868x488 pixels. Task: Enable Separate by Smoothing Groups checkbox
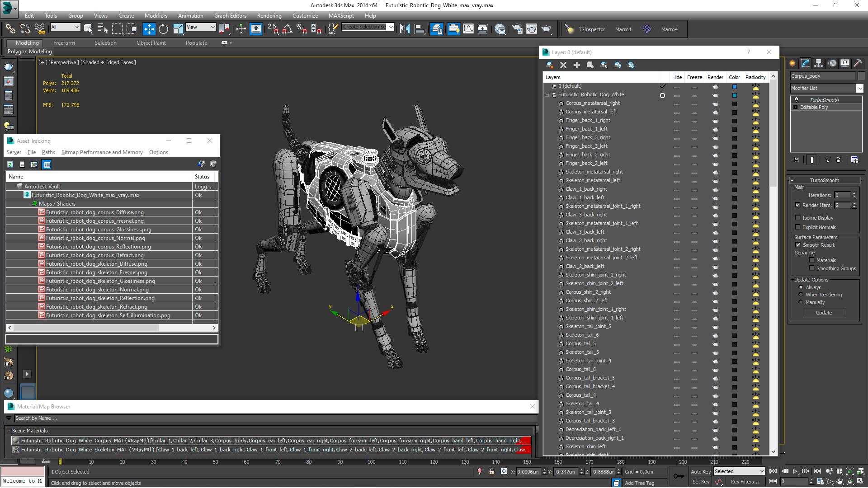[x=812, y=268]
